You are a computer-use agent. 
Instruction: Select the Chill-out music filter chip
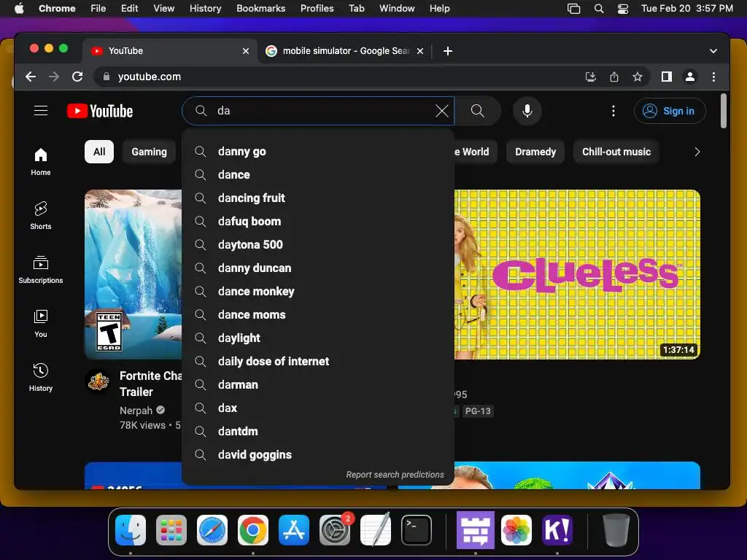pyautogui.click(x=616, y=152)
